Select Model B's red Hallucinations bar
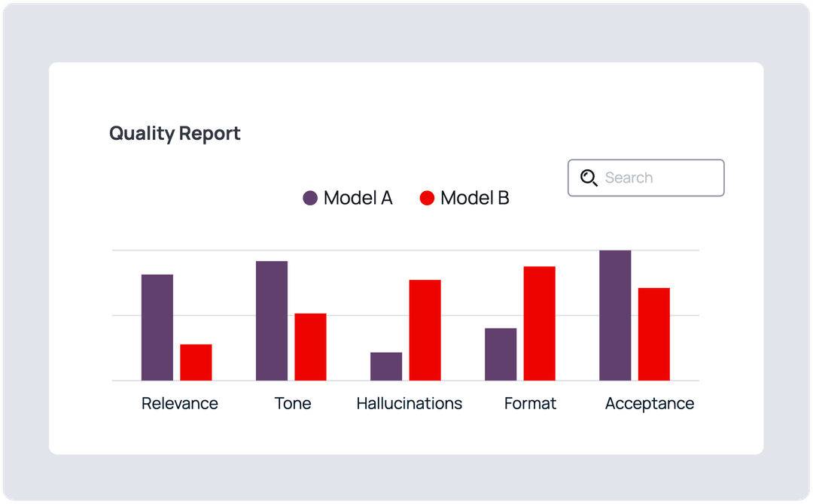813x504 pixels. [425, 331]
